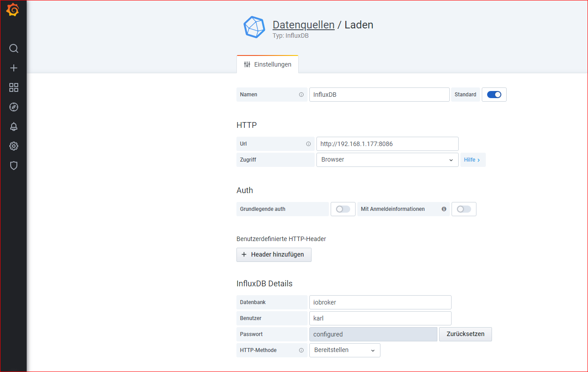The image size is (588, 372).
Task: Open the Alerting bell icon
Action: [14, 127]
